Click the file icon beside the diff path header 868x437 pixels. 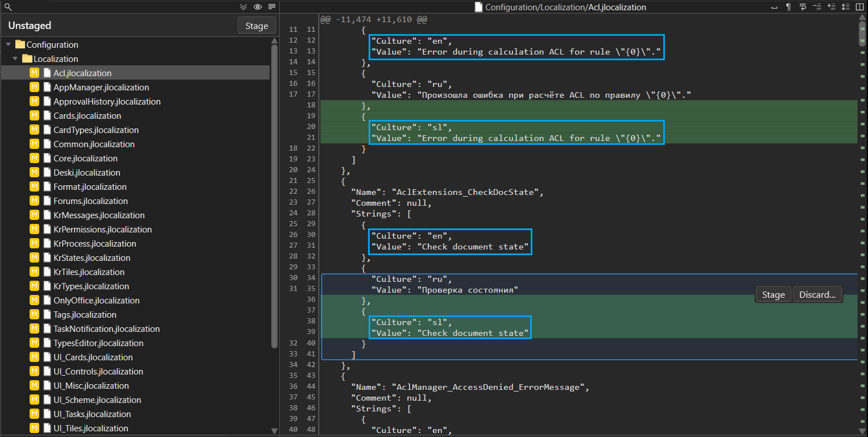coord(479,7)
